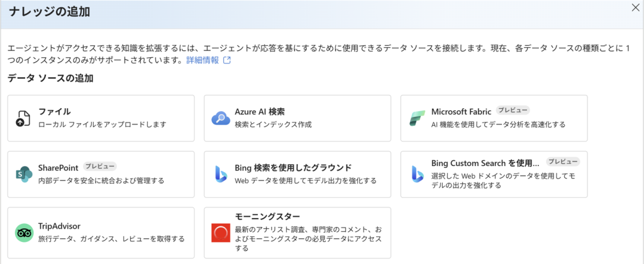Click the file upload icon
644x264 pixels.
click(23, 118)
